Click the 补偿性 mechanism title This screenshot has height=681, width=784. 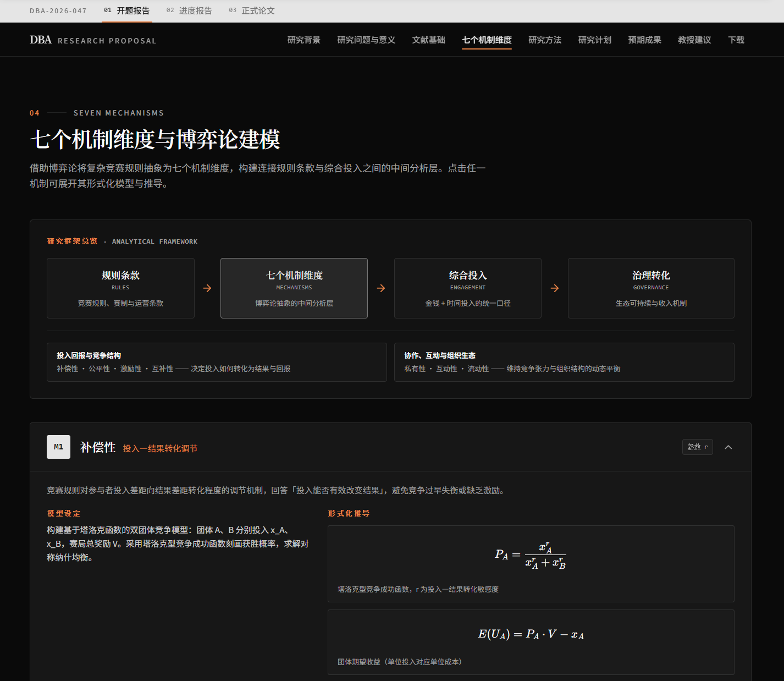98,447
